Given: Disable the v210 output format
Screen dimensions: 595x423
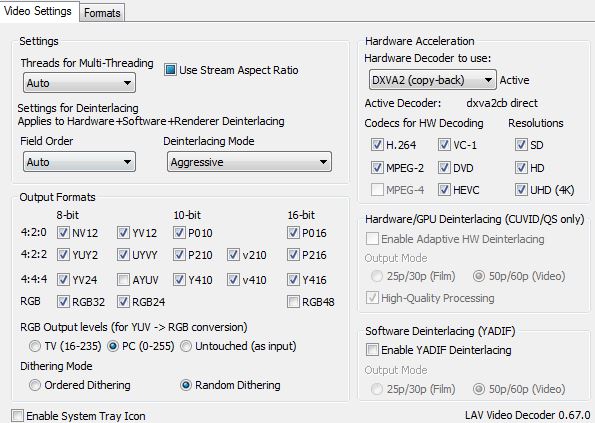Looking at the screenshot, I should pyautogui.click(x=233, y=255).
